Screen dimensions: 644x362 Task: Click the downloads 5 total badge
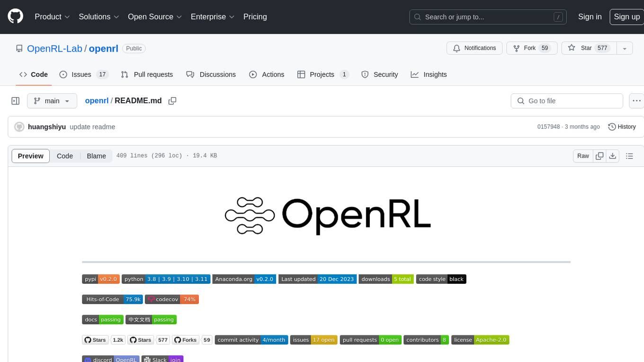click(386, 279)
